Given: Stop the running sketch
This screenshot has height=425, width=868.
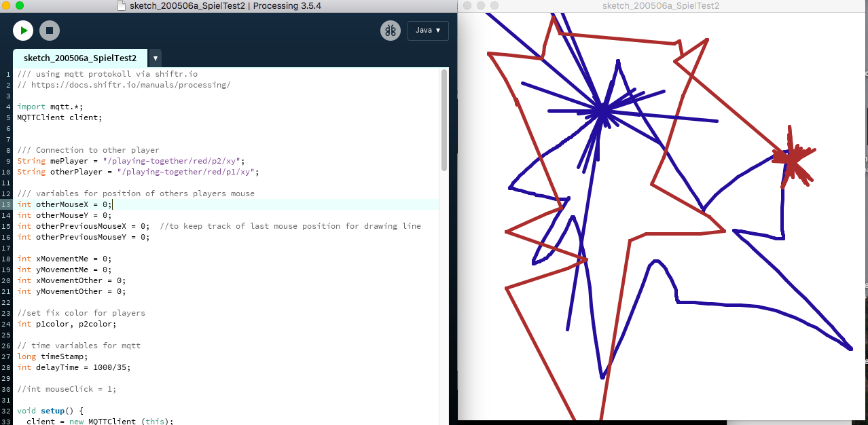Looking at the screenshot, I should point(50,30).
